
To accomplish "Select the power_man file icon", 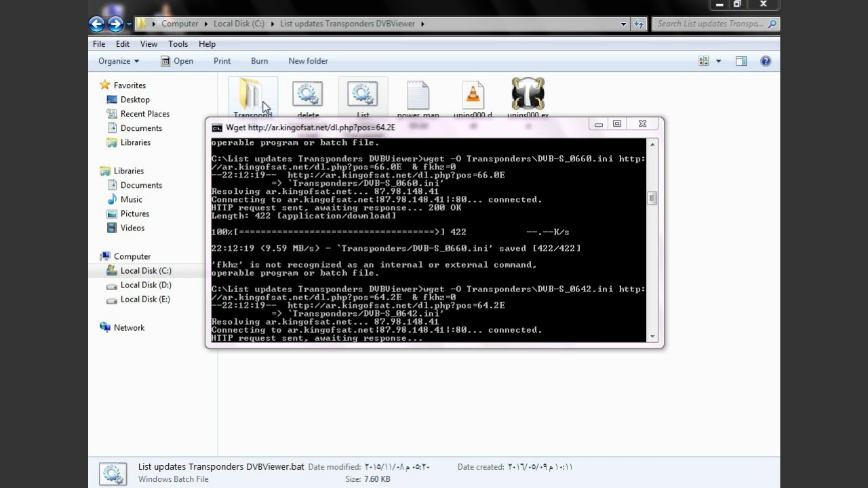I will 418,95.
